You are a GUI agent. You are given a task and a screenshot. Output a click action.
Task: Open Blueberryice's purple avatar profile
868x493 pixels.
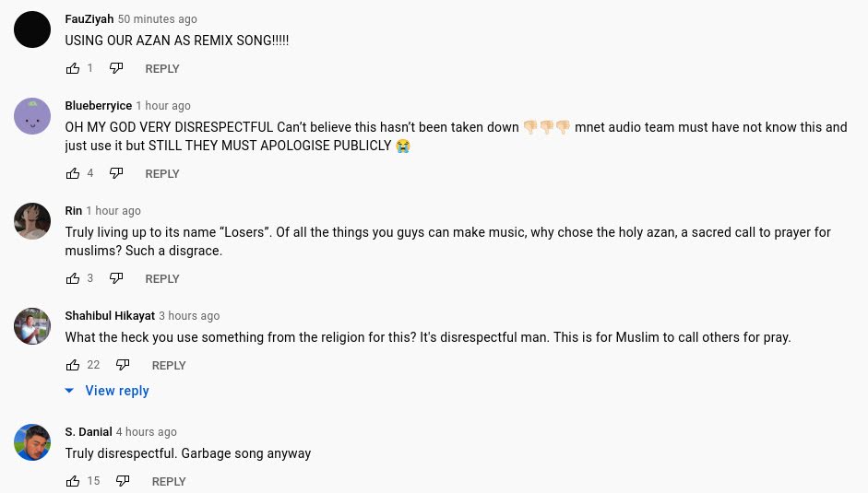coord(32,116)
